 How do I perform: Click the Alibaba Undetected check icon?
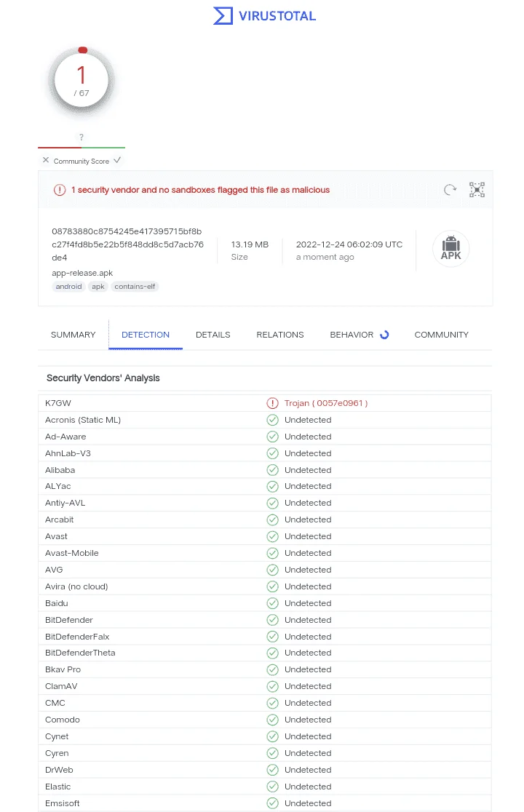coord(272,470)
